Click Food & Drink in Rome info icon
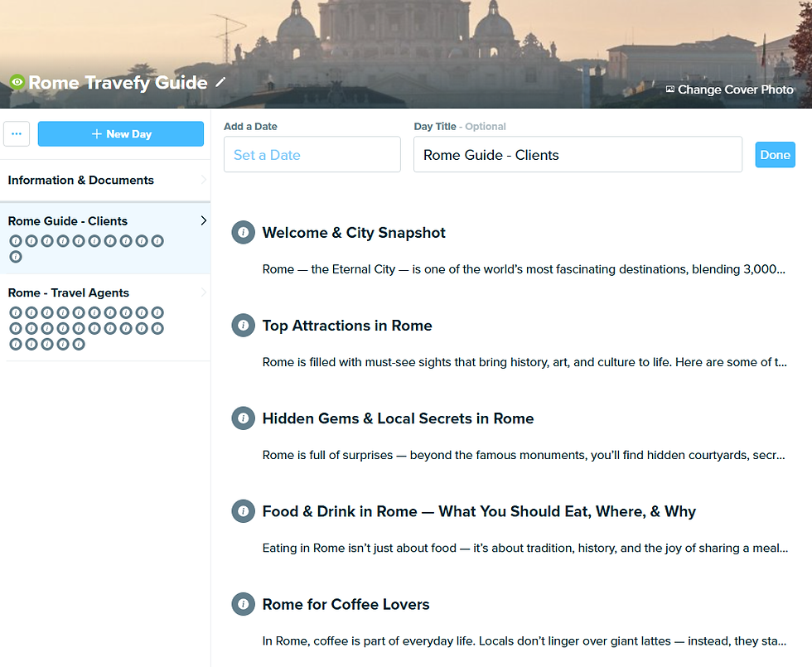This screenshot has width=812, height=667. point(243,511)
